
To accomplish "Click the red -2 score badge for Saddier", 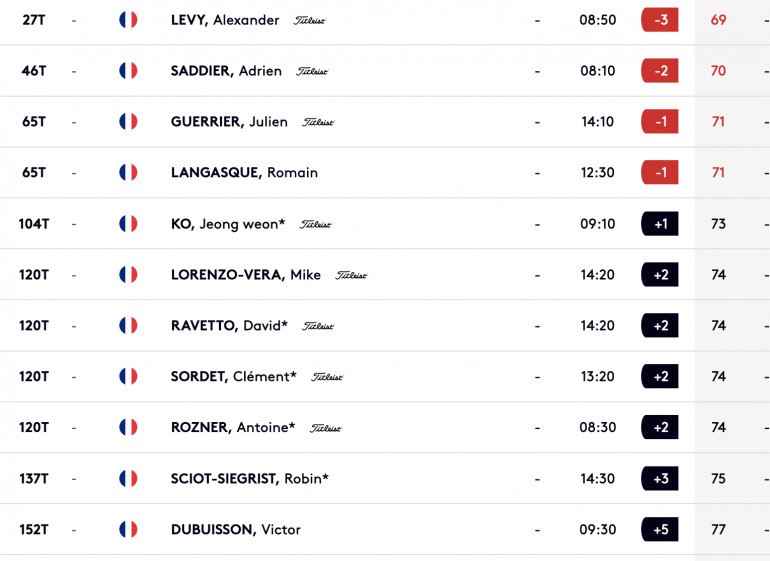I will 660,71.
